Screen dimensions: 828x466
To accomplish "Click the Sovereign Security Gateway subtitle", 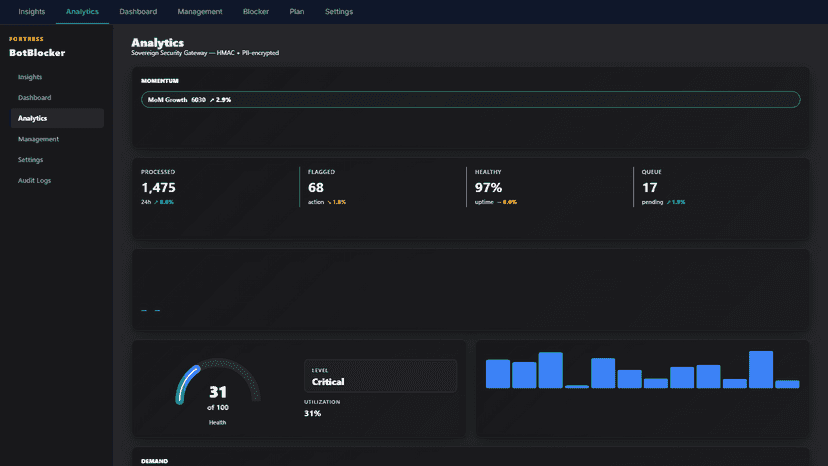I will [205, 53].
